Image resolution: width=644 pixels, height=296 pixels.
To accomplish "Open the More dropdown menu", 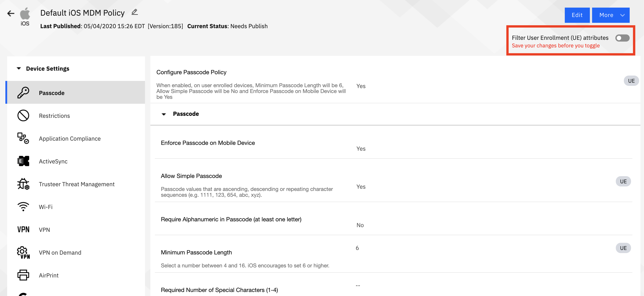I will pyautogui.click(x=610, y=15).
